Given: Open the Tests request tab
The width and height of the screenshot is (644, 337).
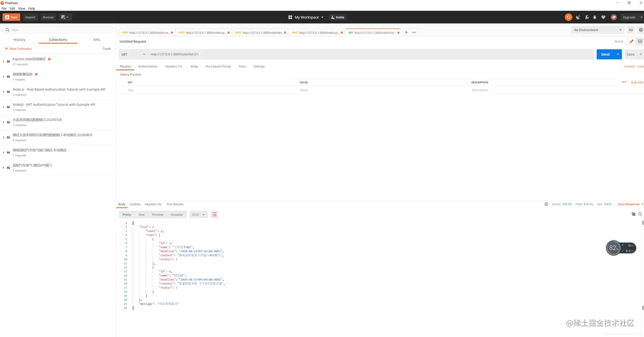Looking at the screenshot, I should point(242,66).
